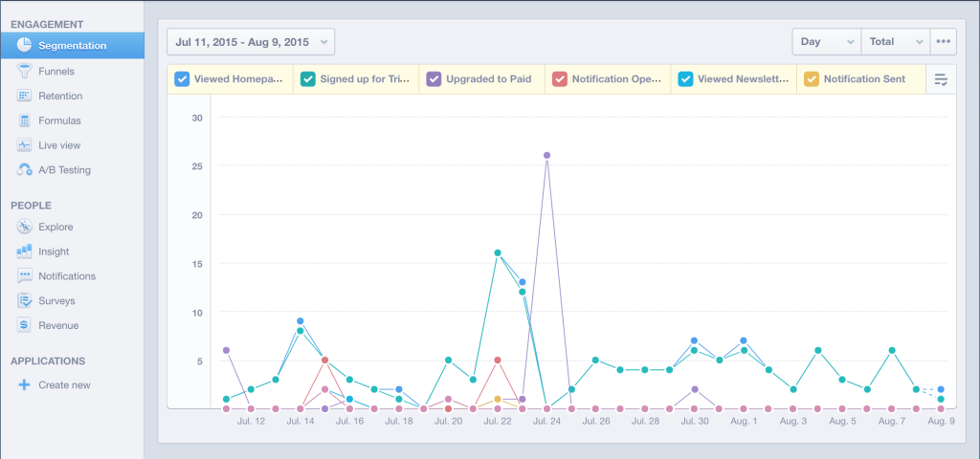
Task: Click the Notifications speech bubble icon
Action: [x=24, y=276]
